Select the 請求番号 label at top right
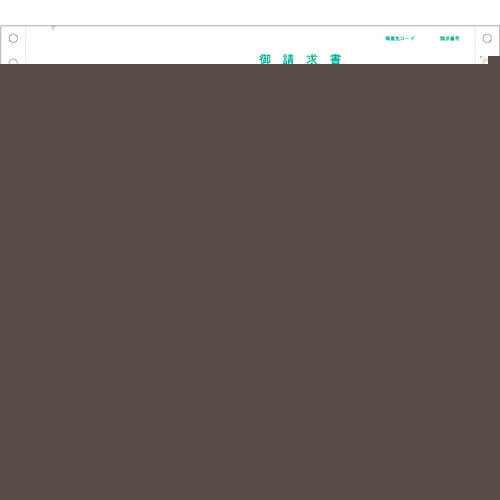Screen dimensions: 500x500 point(450,38)
